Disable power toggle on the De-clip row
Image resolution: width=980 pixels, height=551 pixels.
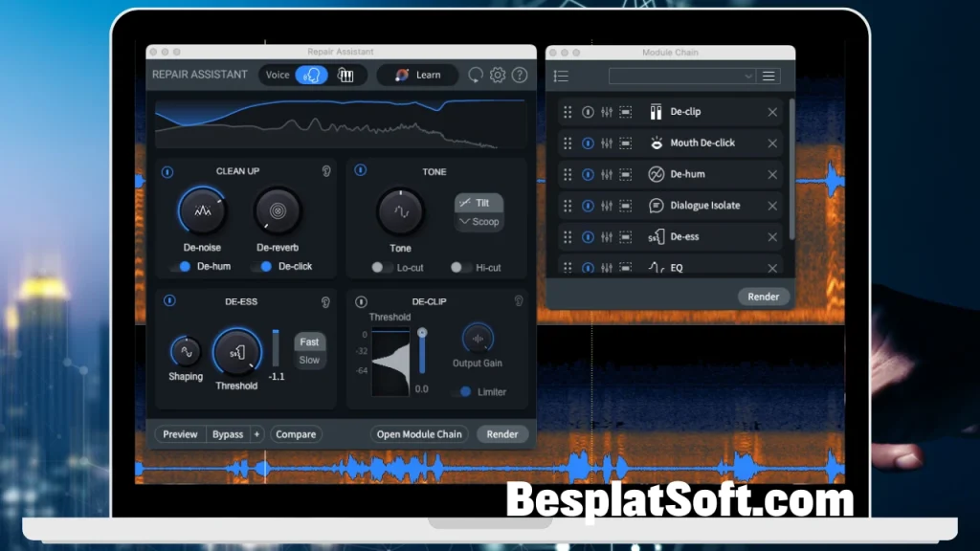tap(588, 111)
